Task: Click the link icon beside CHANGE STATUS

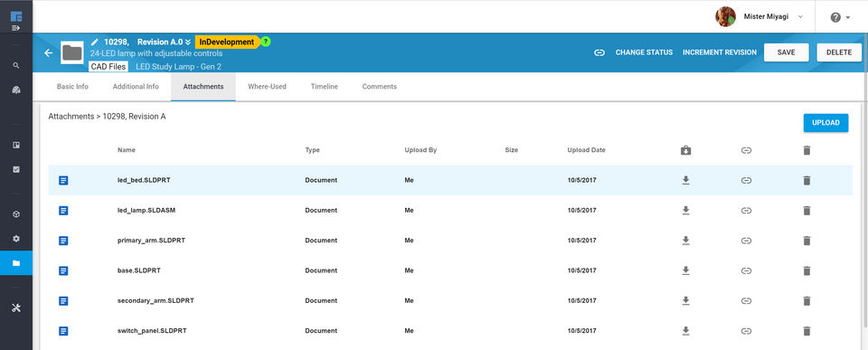Action: click(599, 52)
